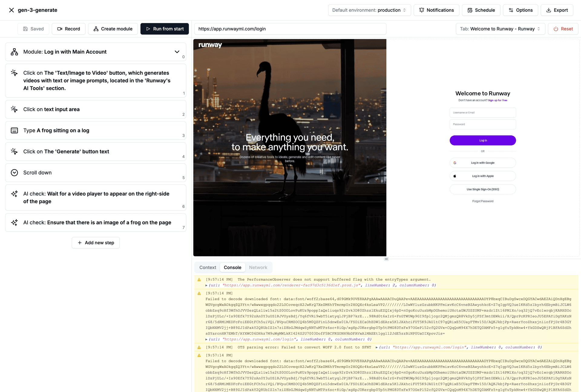Choose Log in with Apple
Viewport: 581px width, 392px height.
483,176
